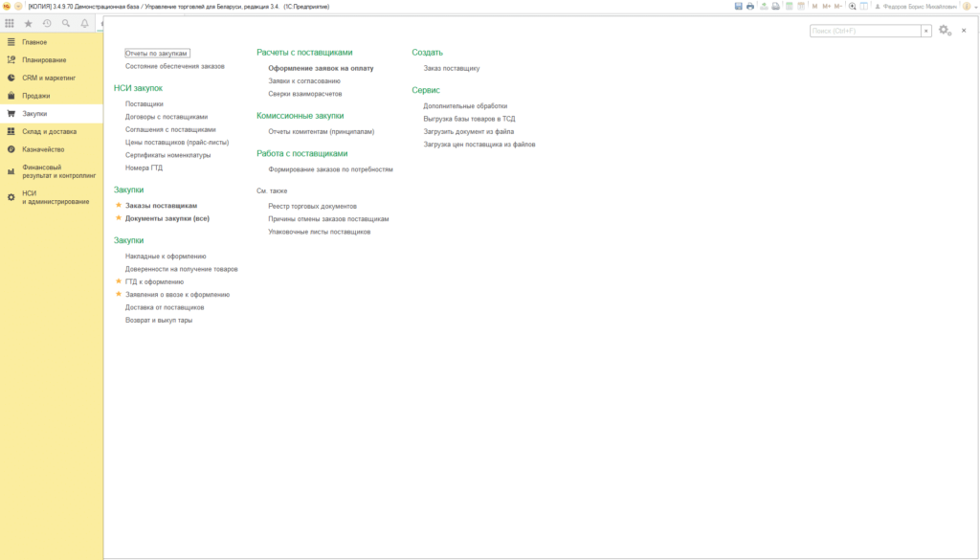Open the History clock icon

pyautogui.click(x=47, y=23)
